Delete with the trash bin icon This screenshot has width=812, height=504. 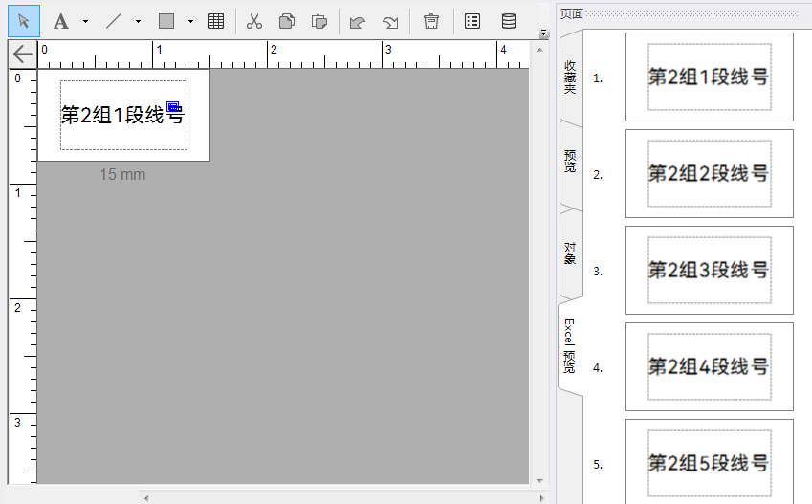pos(431,21)
